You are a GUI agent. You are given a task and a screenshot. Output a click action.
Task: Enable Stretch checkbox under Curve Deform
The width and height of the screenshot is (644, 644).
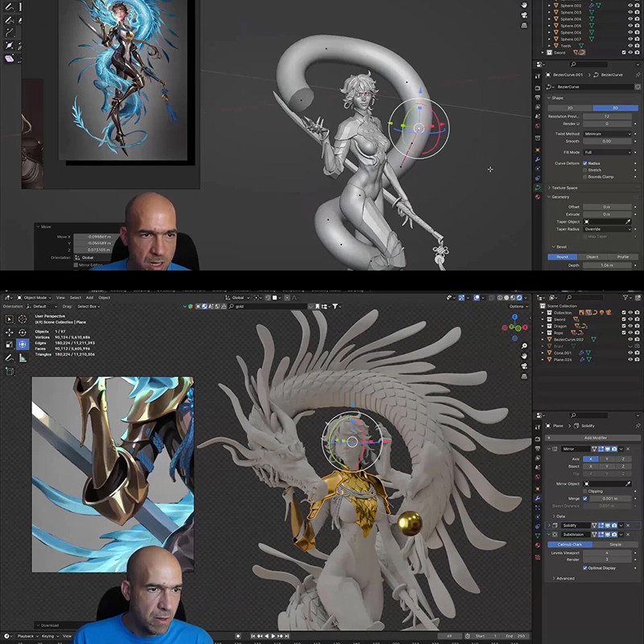tap(585, 170)
